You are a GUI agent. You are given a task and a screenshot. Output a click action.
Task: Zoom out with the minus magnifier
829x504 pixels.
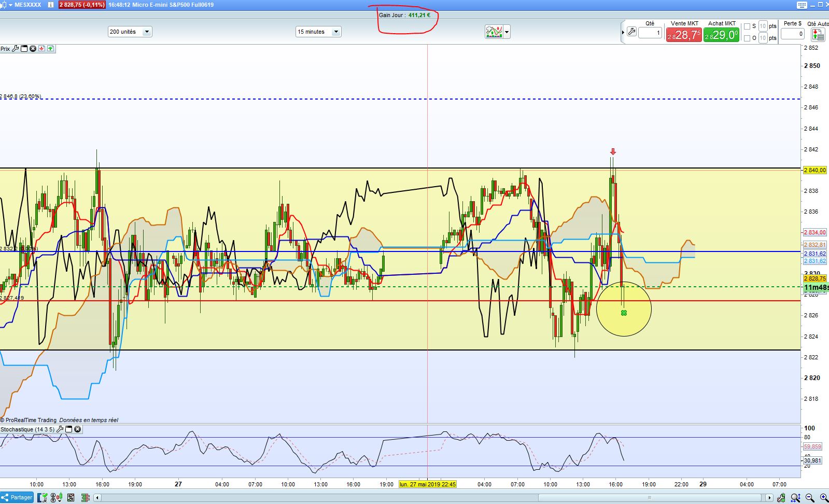(810, 498)
